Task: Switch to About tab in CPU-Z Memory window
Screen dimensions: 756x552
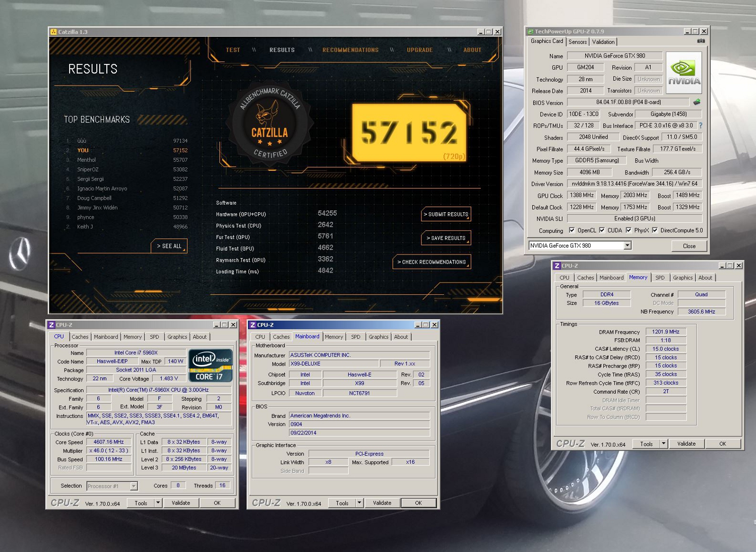Action: 705,278
